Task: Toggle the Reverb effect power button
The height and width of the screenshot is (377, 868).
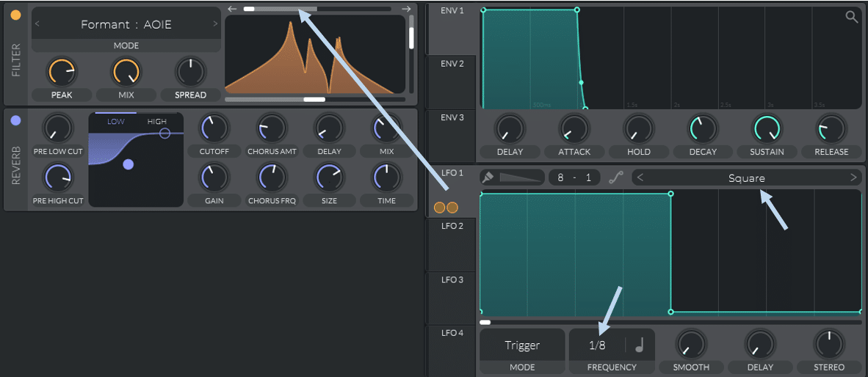Action: click(16, 120)
